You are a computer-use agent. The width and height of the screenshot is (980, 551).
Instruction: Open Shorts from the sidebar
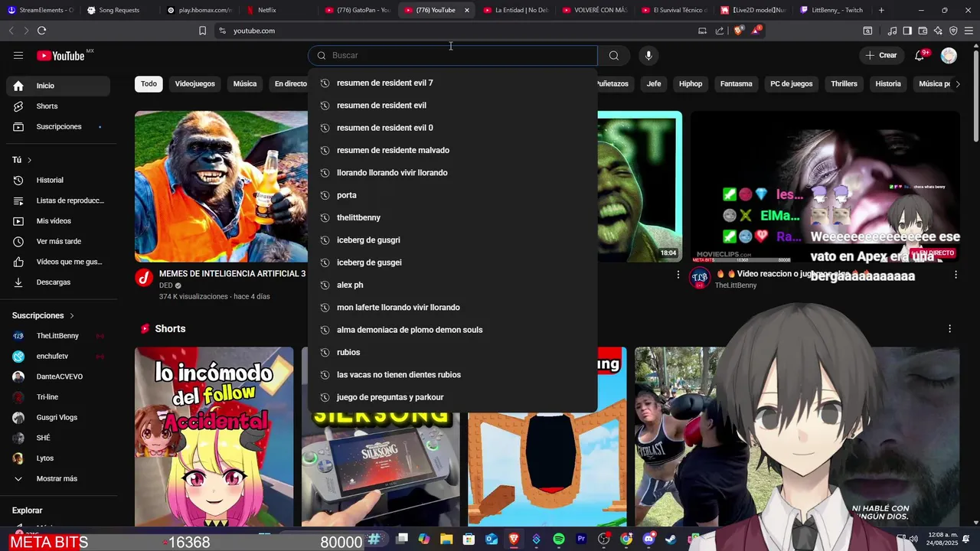58,106
